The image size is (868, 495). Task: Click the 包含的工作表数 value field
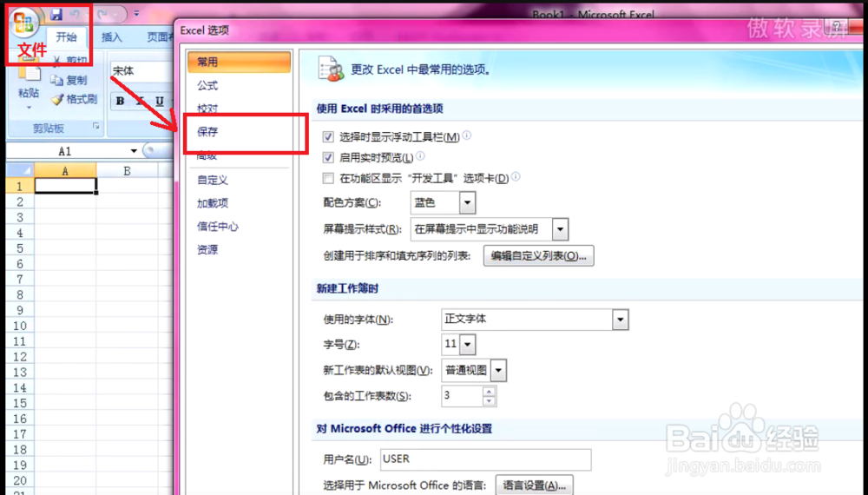462,396
